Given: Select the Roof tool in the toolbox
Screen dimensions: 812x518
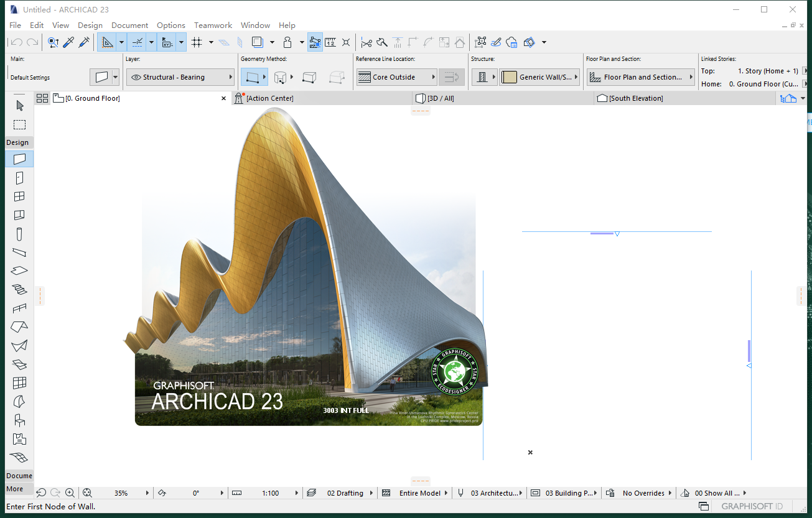Looking at the screenshot, I should coord(19,327).
